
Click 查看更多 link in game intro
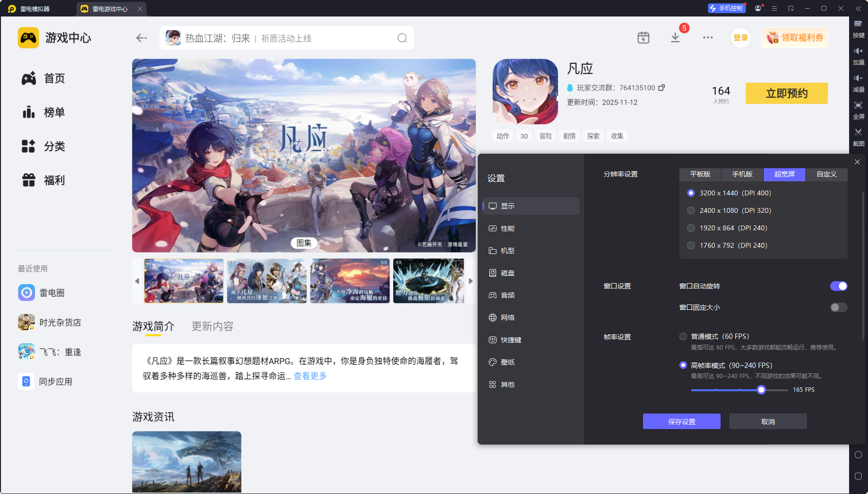(x=310, y=376)
